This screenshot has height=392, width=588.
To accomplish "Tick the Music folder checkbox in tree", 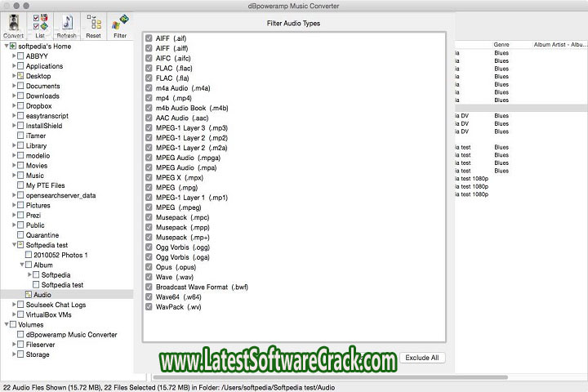I will (x=20, y=176).
